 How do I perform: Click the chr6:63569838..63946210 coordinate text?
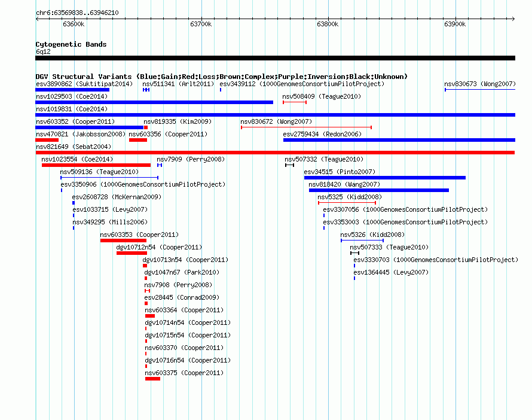tap(77, 13)
